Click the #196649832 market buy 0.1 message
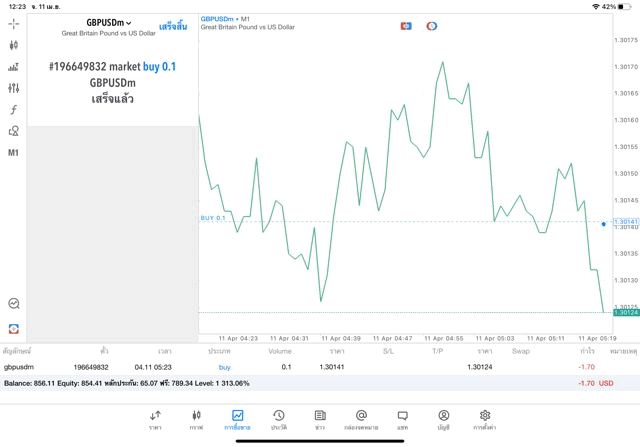The height and width of the screenshot is (447, 640). tap(112, 67)
